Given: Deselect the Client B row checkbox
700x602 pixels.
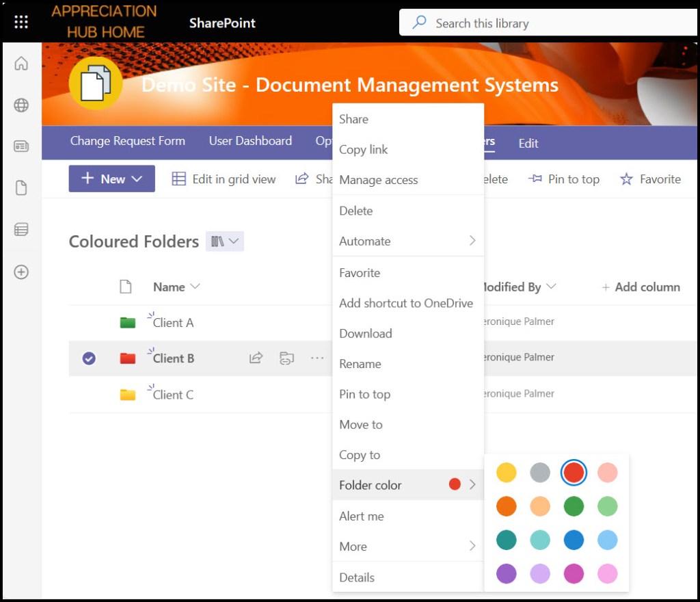Looking at the screenshot, I should tap(88, 358).
